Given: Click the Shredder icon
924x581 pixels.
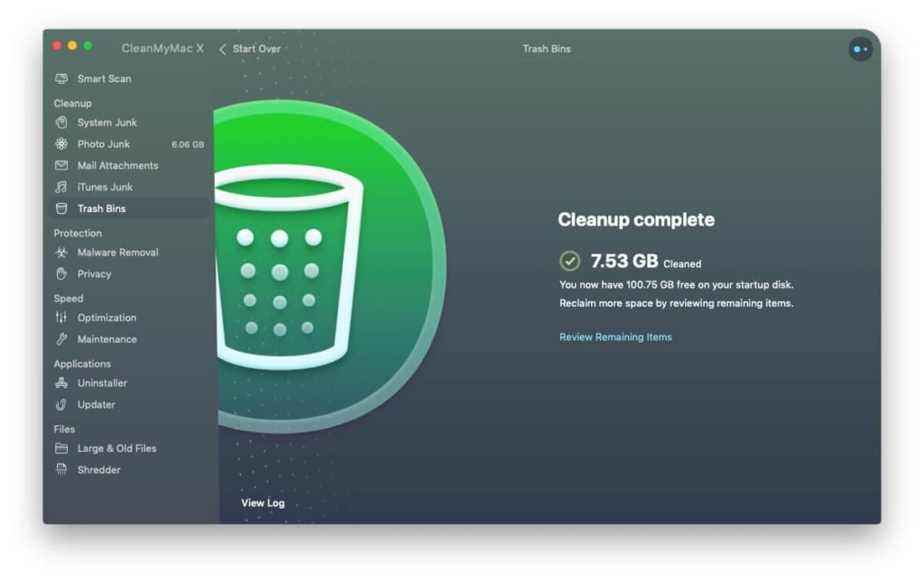Looking at the screenshot, I should point(61,470).
